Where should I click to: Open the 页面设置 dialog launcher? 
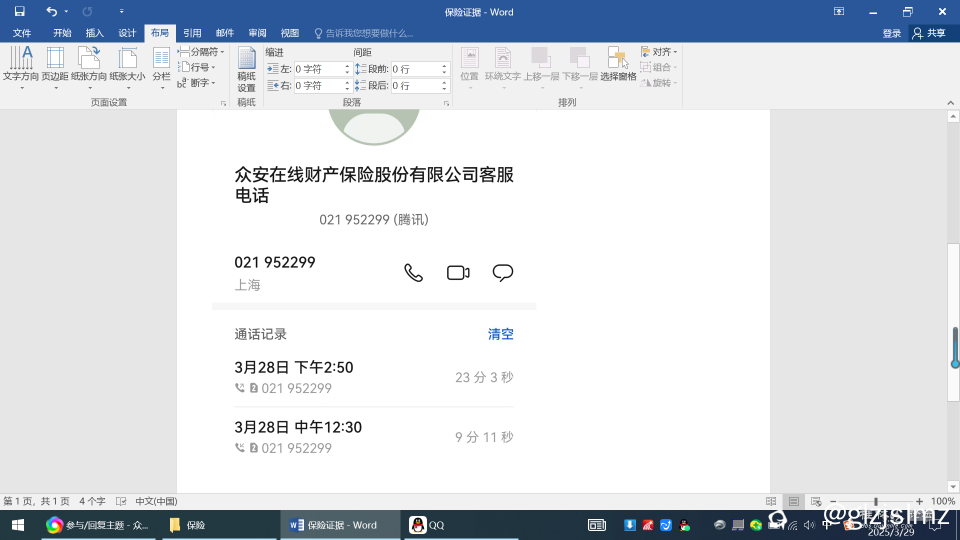click(x=223, y=103)
